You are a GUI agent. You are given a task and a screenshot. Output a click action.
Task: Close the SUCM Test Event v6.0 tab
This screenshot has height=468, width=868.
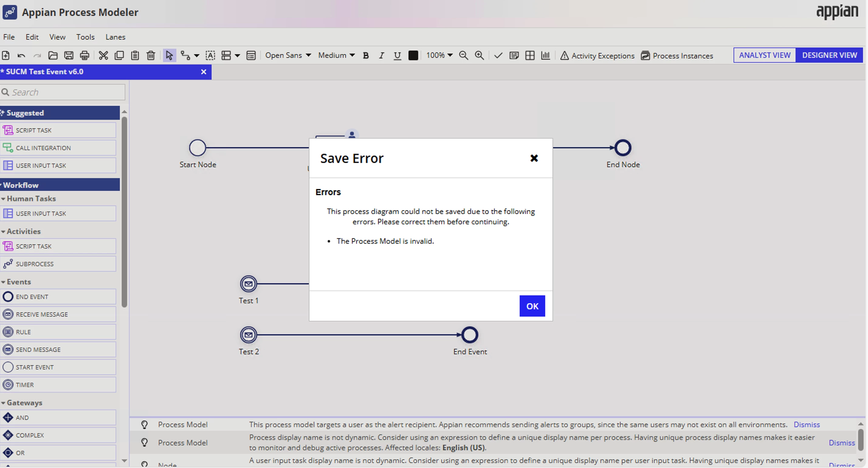pos(204,72)
